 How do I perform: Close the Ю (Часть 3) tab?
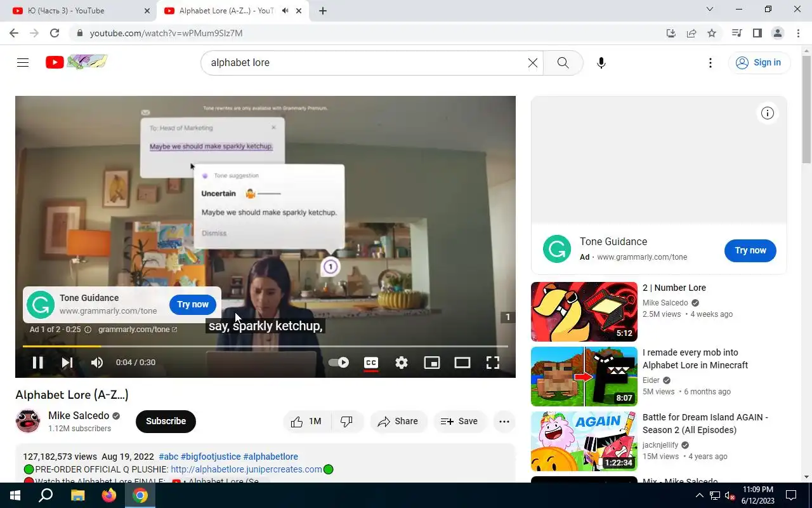click(x=147, y=11)
